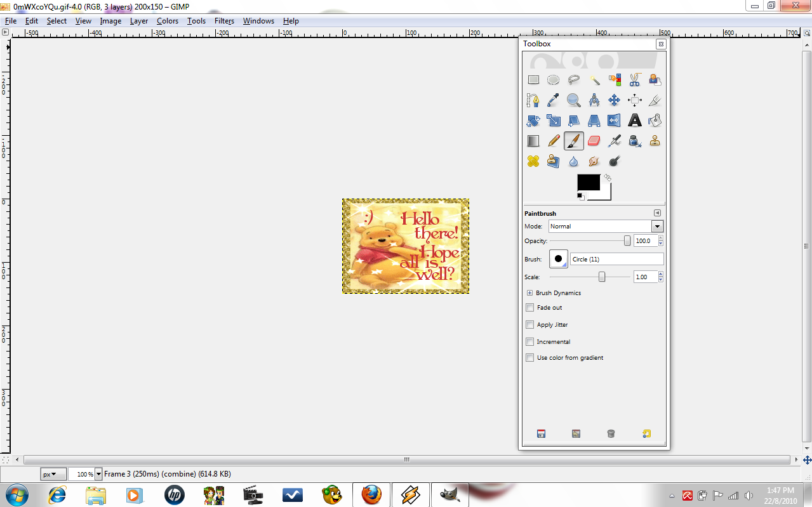Select the Perspective Clone tool
812x507 pixels.
tap(554, 161)
